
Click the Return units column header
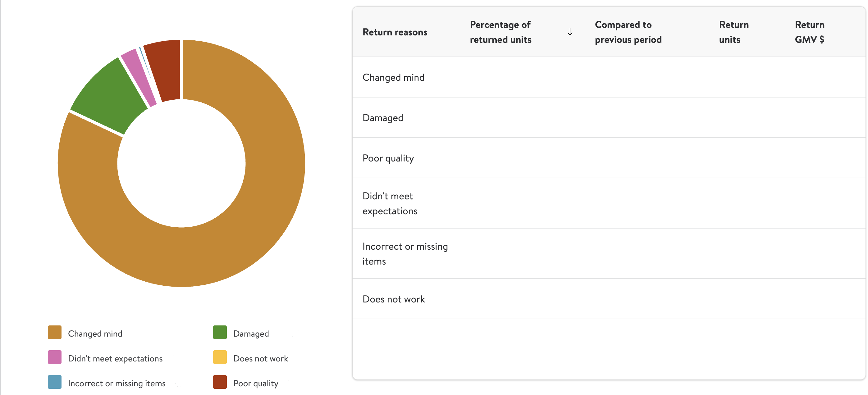[x=733, y=32]
